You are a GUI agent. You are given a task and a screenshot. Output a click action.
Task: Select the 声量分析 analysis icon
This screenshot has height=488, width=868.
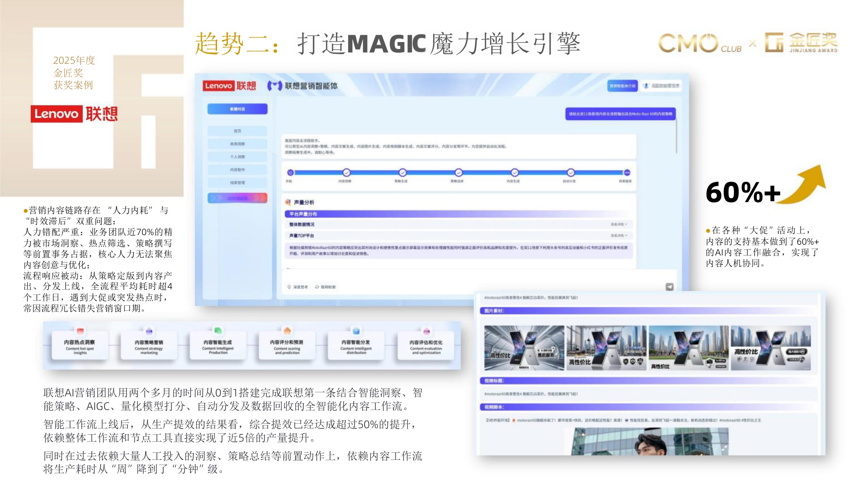click(288, 202)
